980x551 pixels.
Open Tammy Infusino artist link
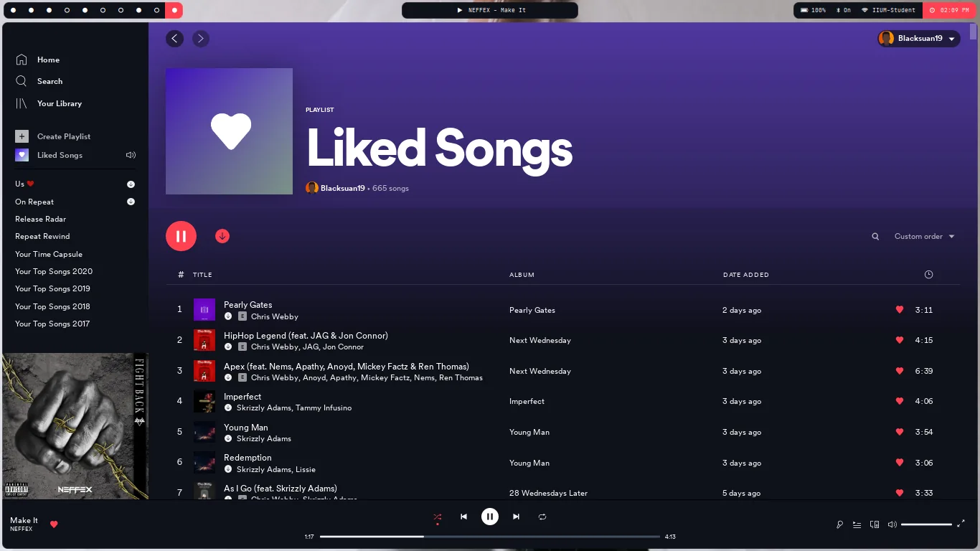pyautogui.click(x=324, y=408)
